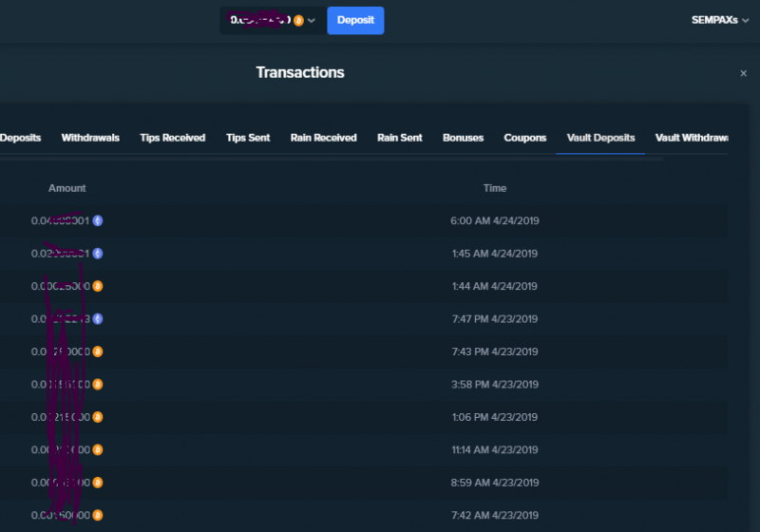Select the 1:44 AM 4/24/2019 timestamp
The image size is (760, 532).
[494, 286]
